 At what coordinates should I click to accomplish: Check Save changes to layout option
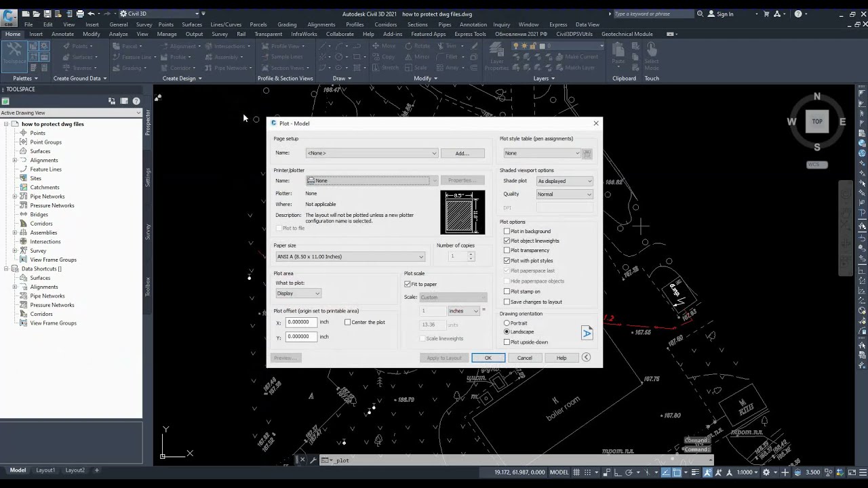(x=507, y=302)
